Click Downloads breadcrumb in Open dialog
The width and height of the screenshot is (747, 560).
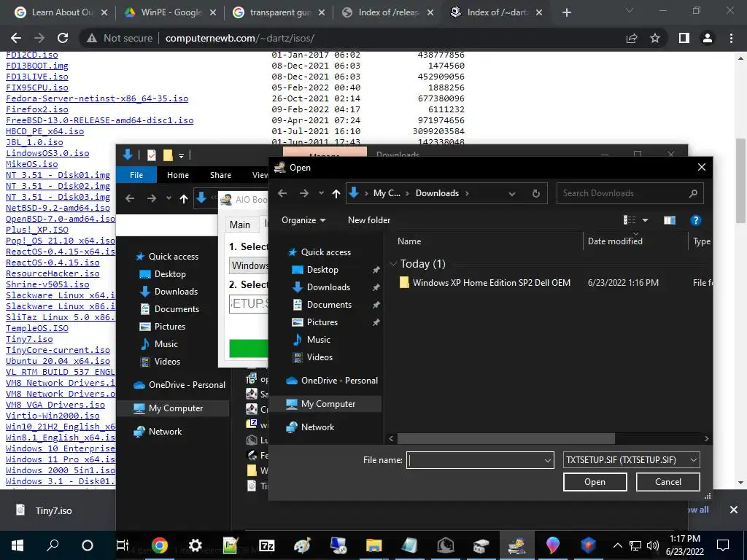[437, 193]
